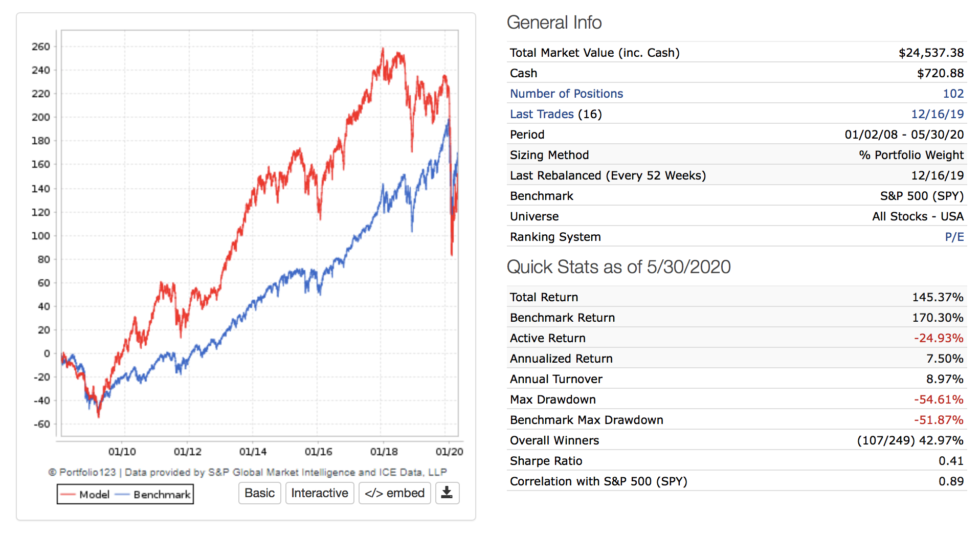The image size is (980, 534).
Task: Click the Quick Stats as of 5/30/2020 heading
Action: pyautogui.click(x=618, y=267)
